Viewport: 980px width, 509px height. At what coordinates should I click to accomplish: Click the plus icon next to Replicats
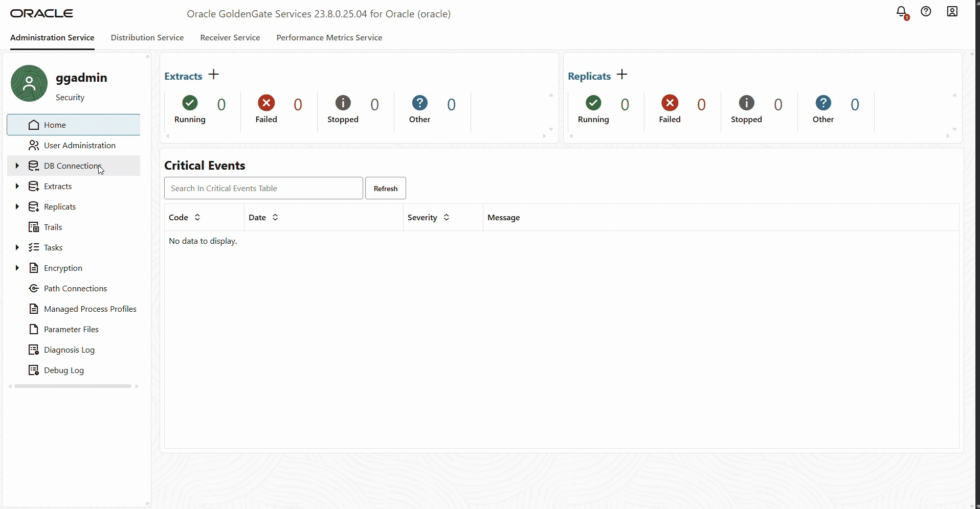click(x=622, y=75)
